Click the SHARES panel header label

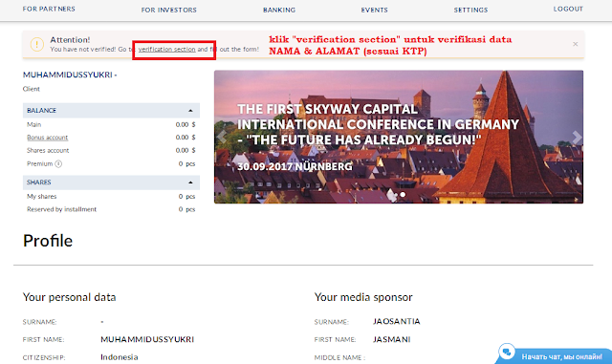click(x=38, y=182)
